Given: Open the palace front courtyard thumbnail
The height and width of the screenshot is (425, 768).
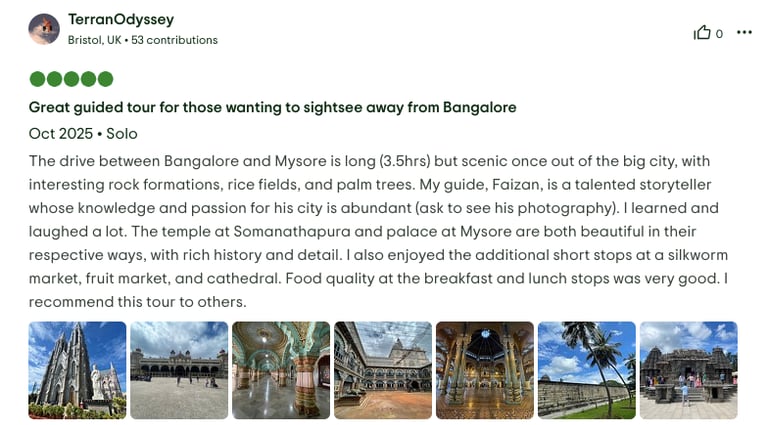Looking at the screenshot, I should click(x=179, y=370).
